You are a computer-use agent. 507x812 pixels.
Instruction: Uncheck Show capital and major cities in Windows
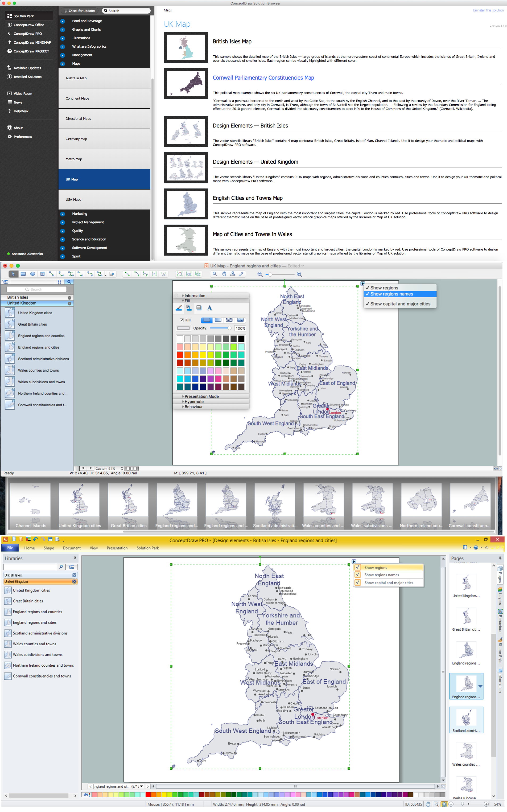click(x=358, y=583)
